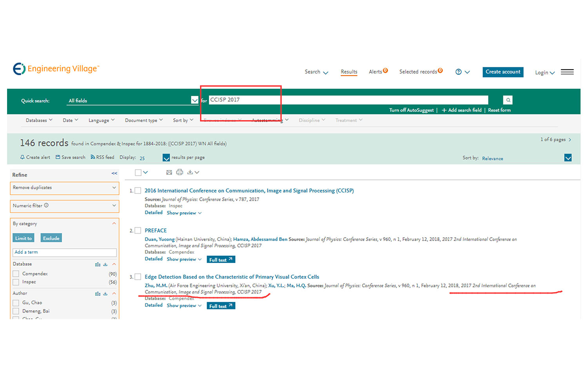Open the hamburger menu icon

567,72
